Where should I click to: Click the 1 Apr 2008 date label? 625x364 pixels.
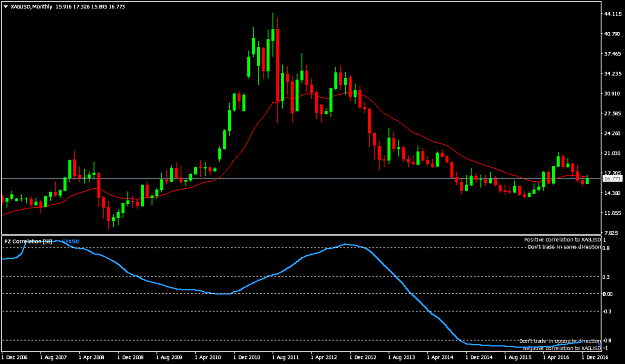pyautogui.click(x=92, y=358)
